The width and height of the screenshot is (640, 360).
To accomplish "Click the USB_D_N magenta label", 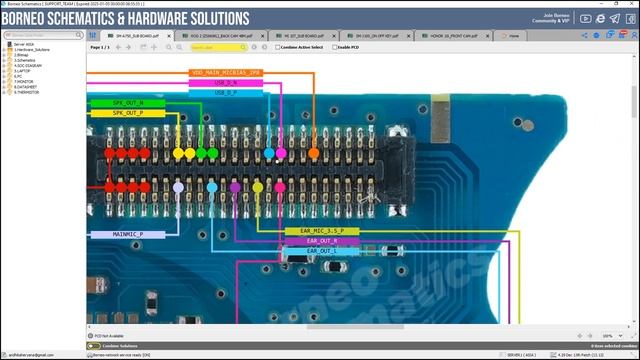I will (x=226, y=83).
